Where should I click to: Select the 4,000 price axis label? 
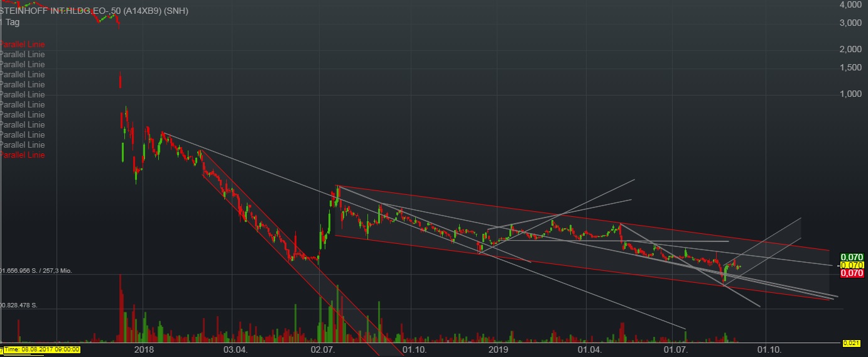tap(850, 5)
